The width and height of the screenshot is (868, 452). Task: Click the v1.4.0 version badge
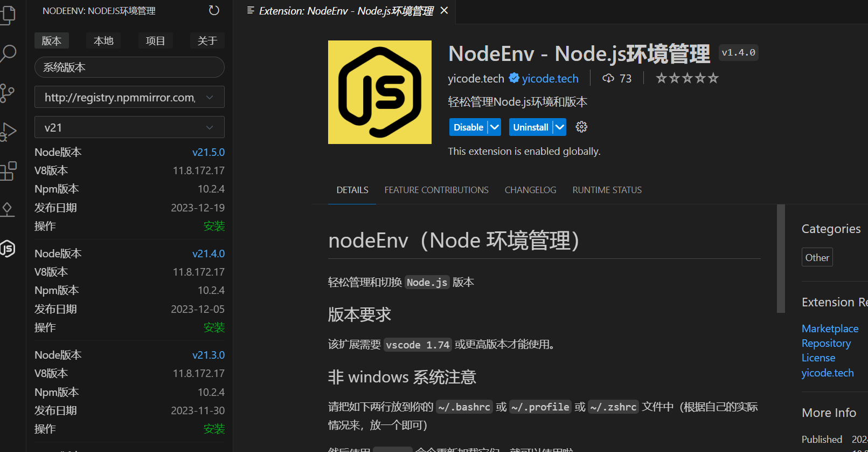[x=739, y=52]
